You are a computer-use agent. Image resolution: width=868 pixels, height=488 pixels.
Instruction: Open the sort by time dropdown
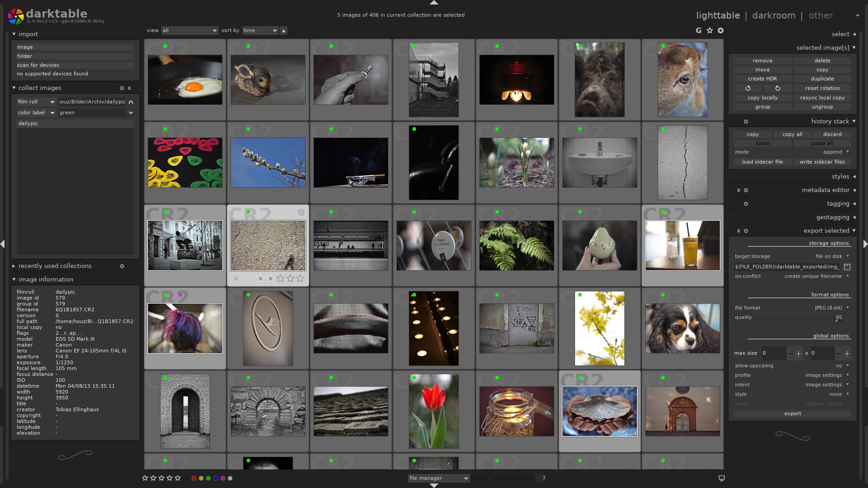(x=259, y=30)
